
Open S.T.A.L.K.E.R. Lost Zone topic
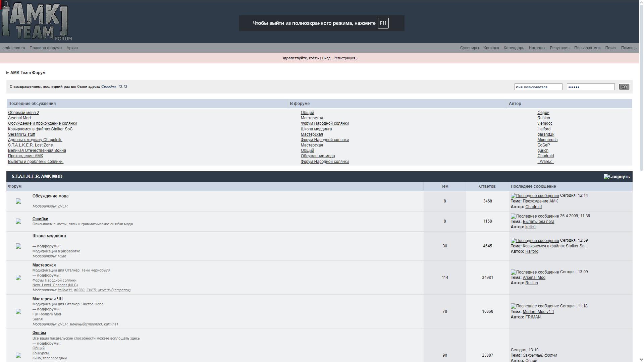point(30,145)
